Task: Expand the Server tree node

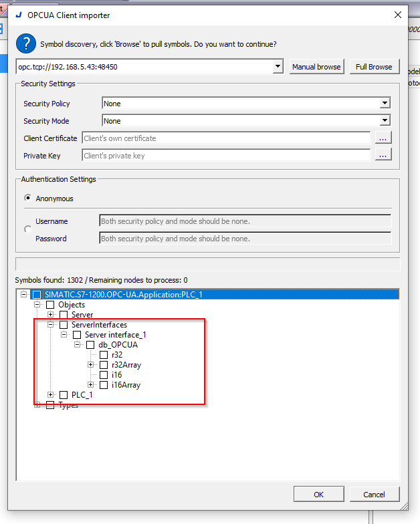Action: (51, 314)
